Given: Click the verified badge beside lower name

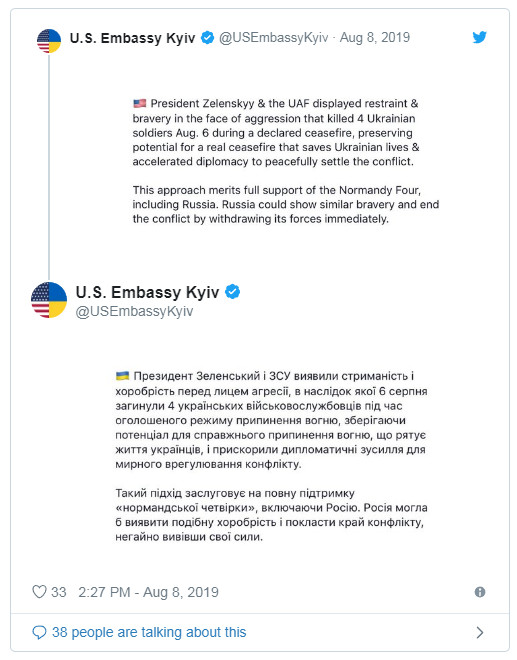Looking at the screenshot, I should click(x=232, y=291).
